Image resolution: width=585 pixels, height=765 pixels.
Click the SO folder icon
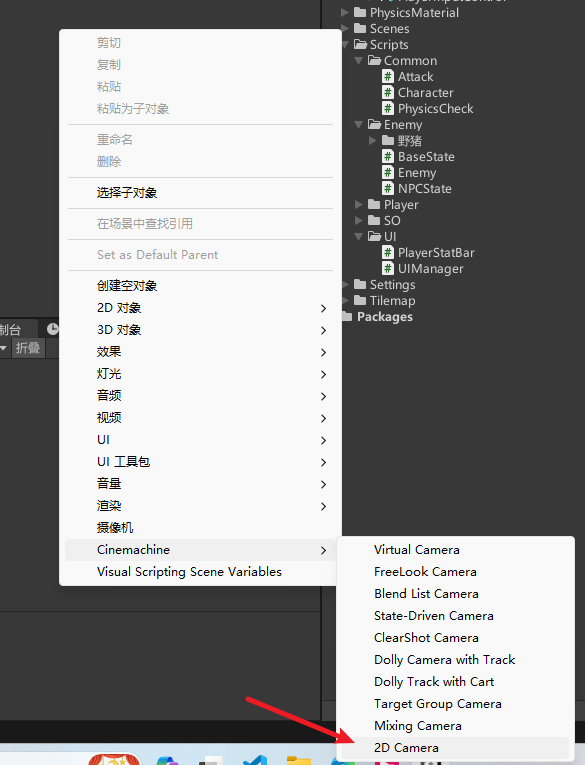click(374, 221)
